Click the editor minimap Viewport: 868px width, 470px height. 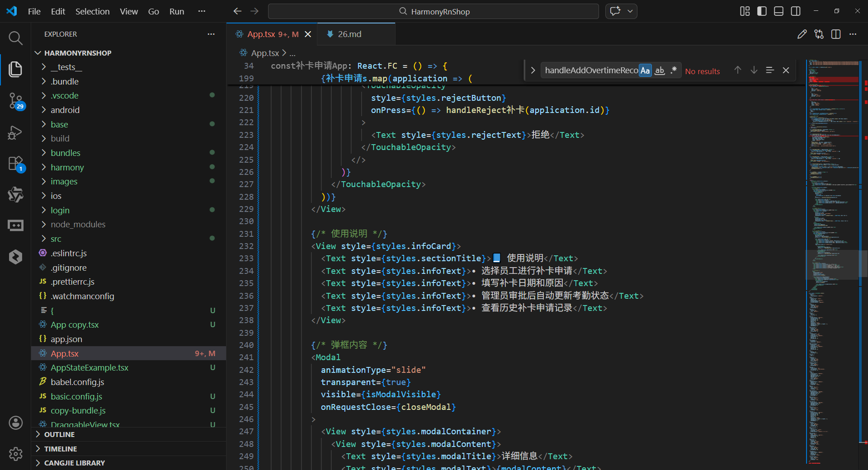pyautogui.click(x=832, y=262)
